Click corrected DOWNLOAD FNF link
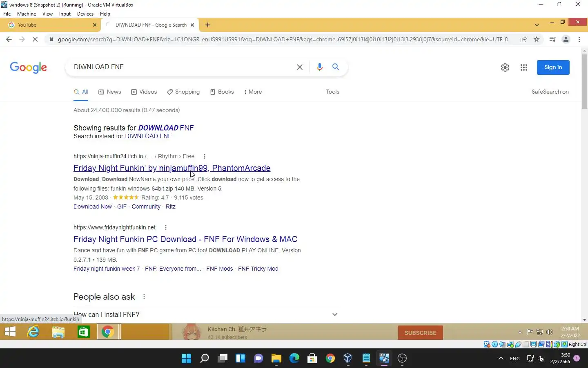The width and height of the screenshot is (588, 368). click(166, 128)
